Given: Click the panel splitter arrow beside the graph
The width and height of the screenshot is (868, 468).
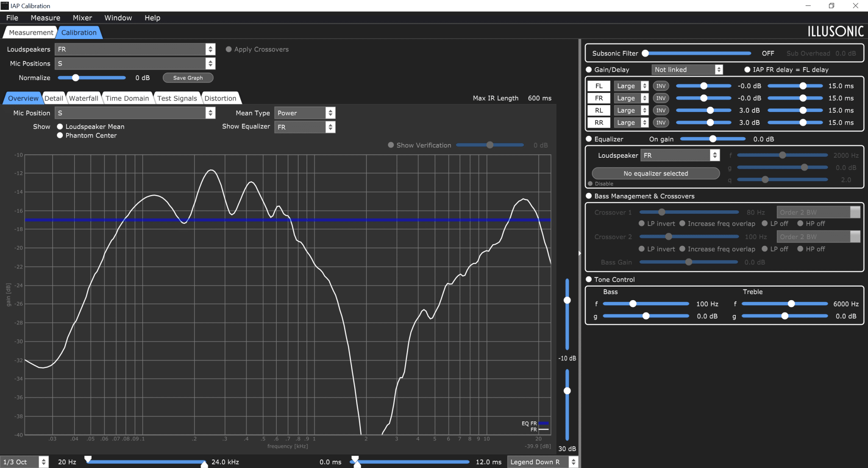Looking at the screenshot, I should coord(579,253).
